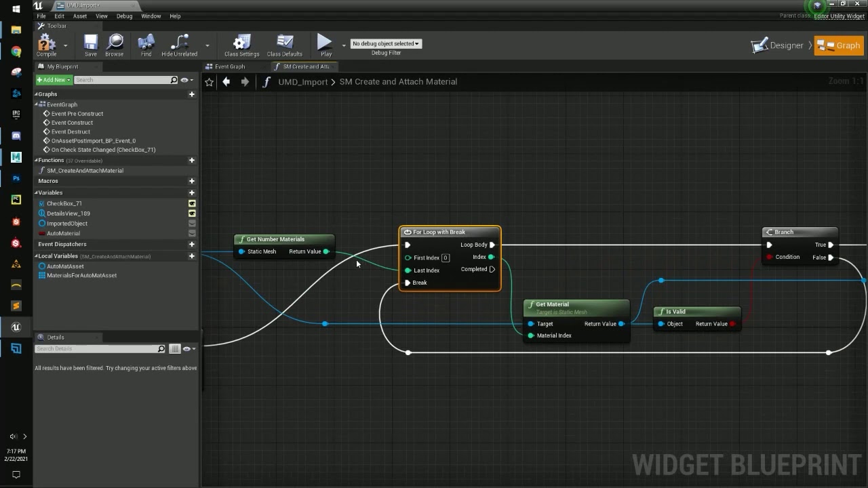Open Class Defaults from the toolbar
The height and width of the screenshot is (488, 868).
[284, 45]
